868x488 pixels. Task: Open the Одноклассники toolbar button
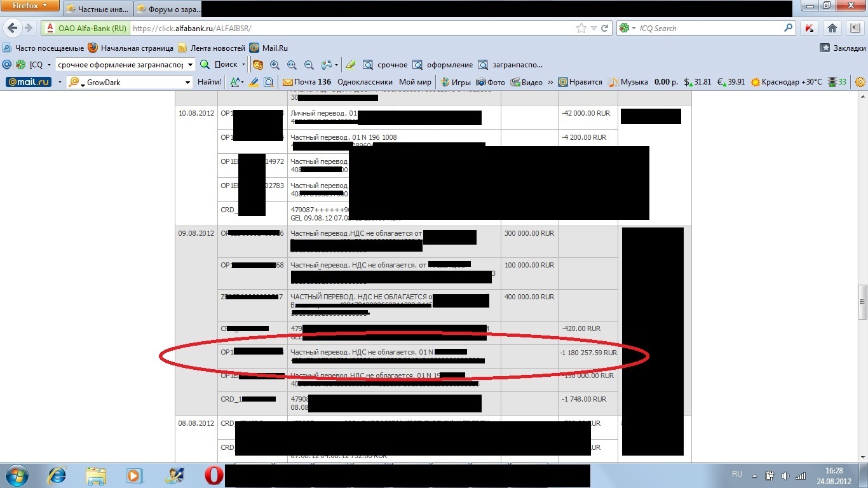click(365, 82)
